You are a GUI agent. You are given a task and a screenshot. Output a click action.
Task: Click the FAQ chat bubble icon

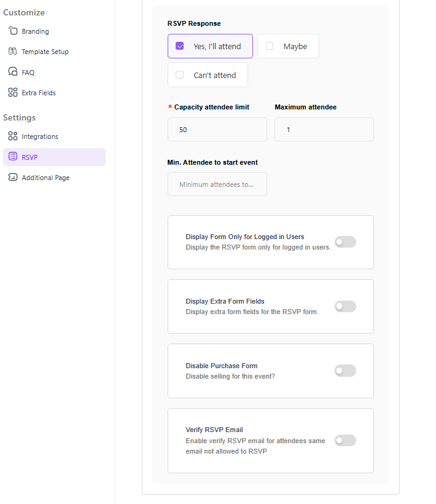pos(12,72)
